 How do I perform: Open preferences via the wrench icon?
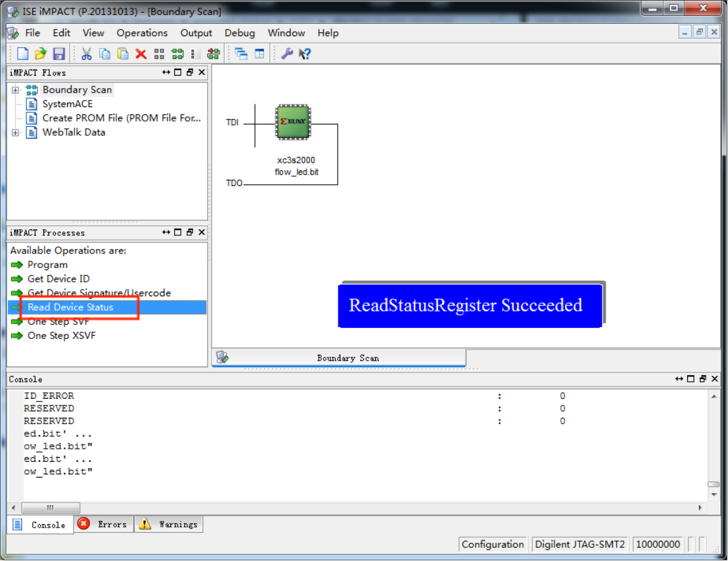coord(287,54)
